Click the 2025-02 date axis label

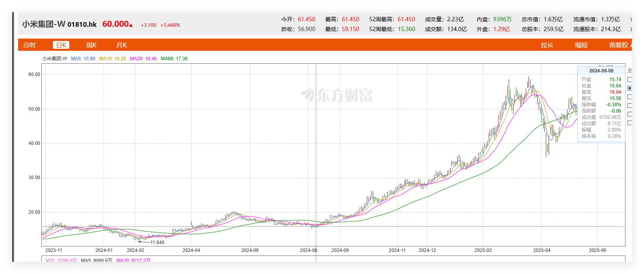pos(483,250)
